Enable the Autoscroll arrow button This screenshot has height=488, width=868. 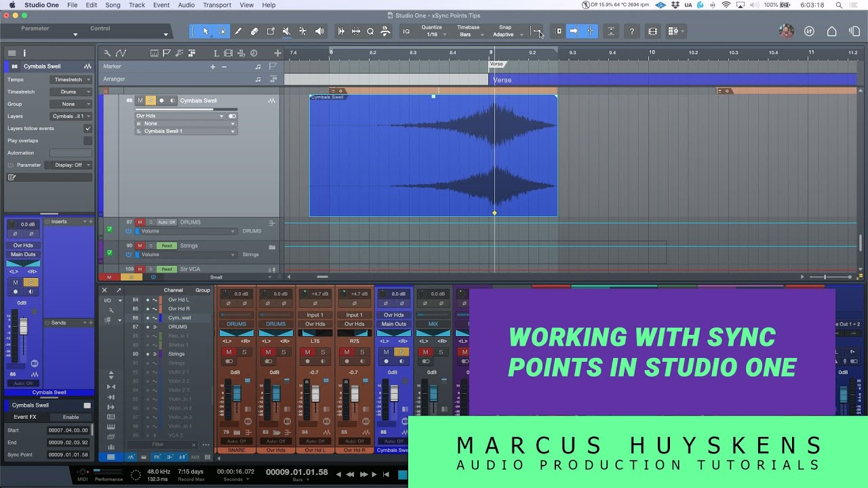pos(574,31)
